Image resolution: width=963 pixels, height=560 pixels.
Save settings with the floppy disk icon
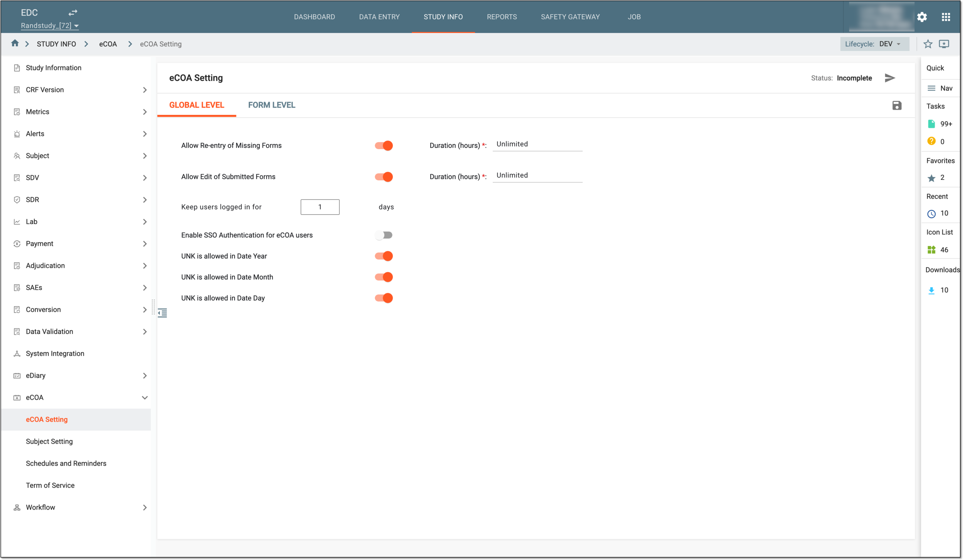coord(897,106)
